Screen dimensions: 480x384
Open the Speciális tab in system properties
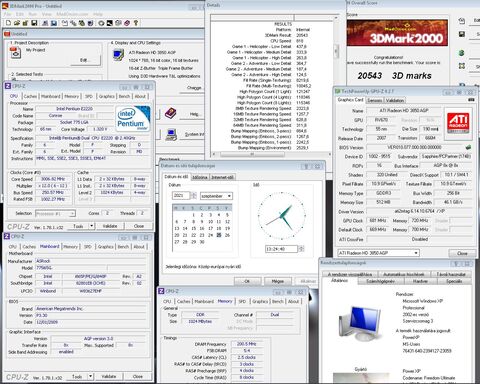click(454, 281)
